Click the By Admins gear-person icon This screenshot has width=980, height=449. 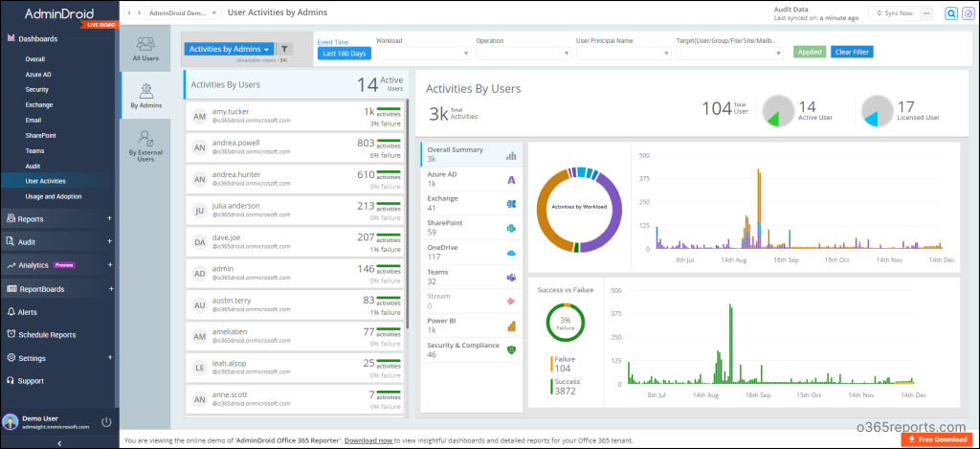(145, 90)
